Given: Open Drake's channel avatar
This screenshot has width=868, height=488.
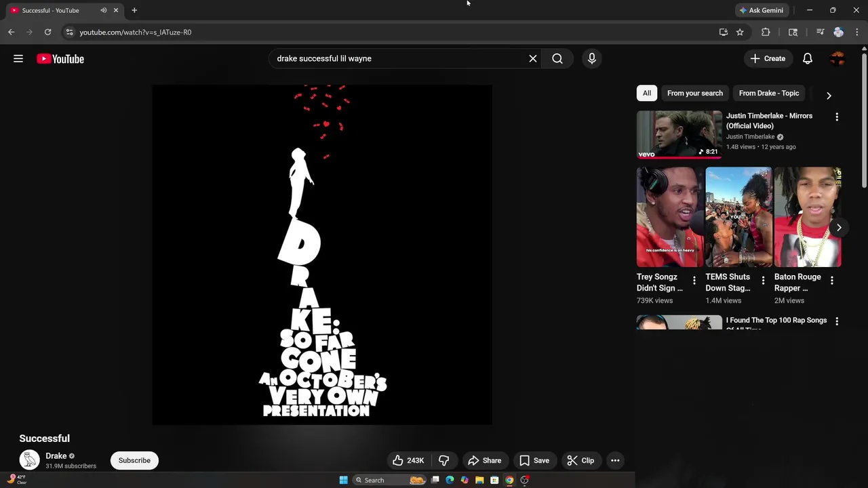Looking at the screenshot, I should 29,460.
